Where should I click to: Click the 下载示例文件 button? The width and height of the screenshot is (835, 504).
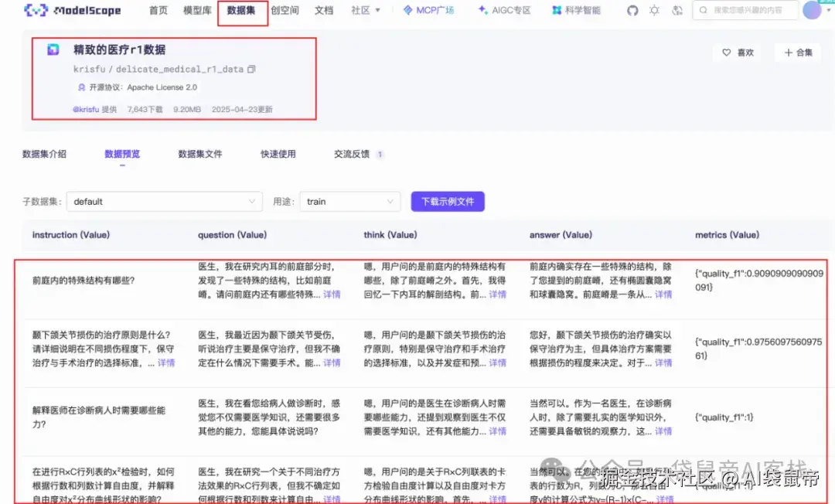click(x=447, y=199)
